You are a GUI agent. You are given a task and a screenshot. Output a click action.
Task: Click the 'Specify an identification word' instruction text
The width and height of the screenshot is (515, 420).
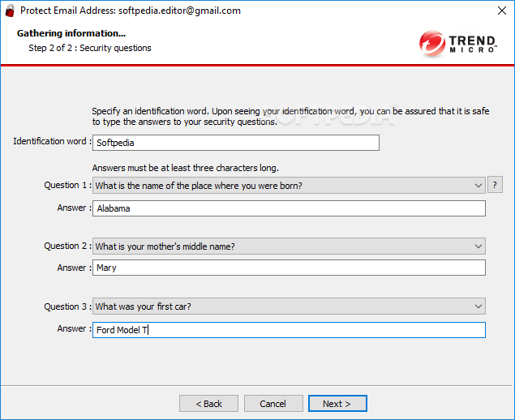[x=290, y=117]
